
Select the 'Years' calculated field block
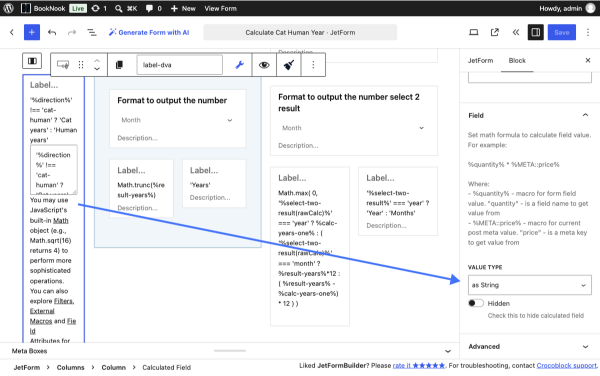pyautogui.click(x=214, y=184)
